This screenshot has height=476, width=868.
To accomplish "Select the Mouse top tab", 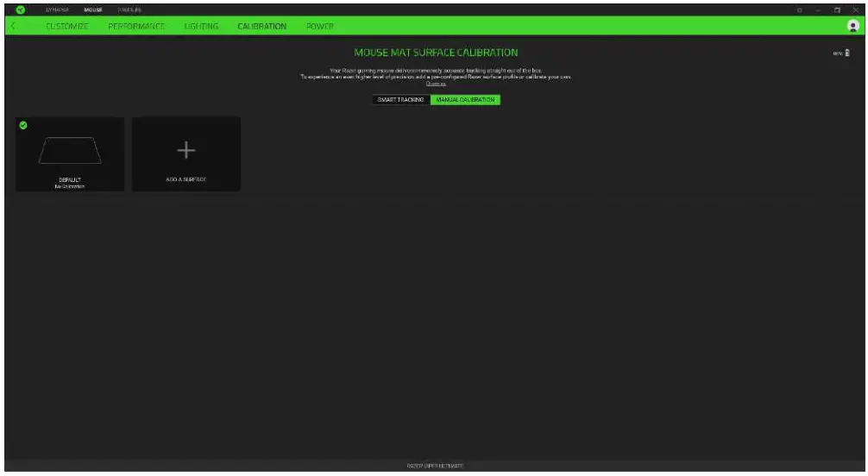I will tap(93, 10).
